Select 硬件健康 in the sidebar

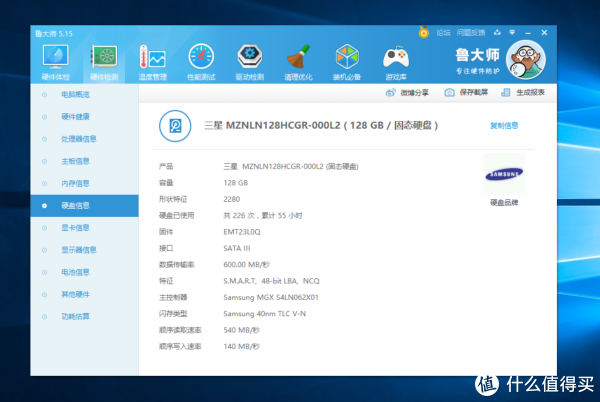[85, 117]
